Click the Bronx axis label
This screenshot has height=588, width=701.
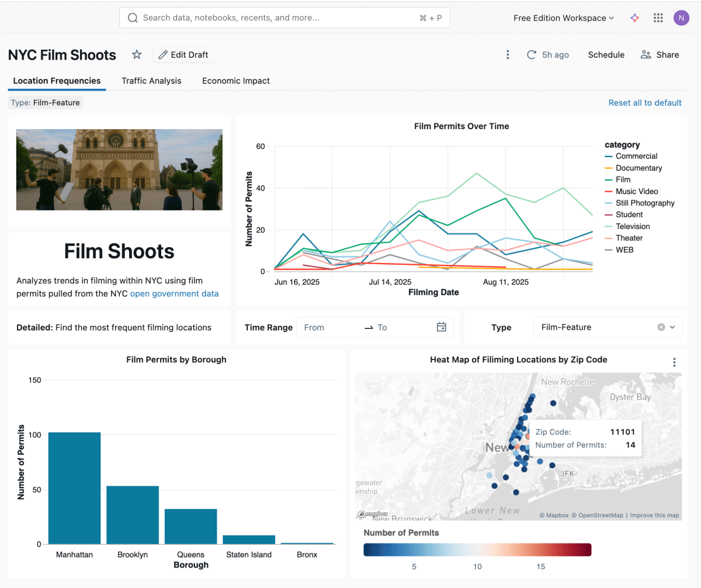pos(307,554)
